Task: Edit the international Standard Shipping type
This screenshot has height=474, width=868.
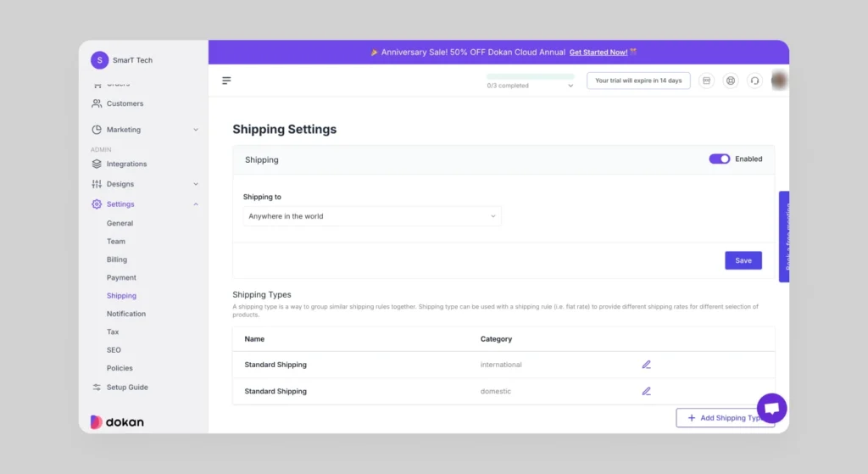Action: click(646, 365)
